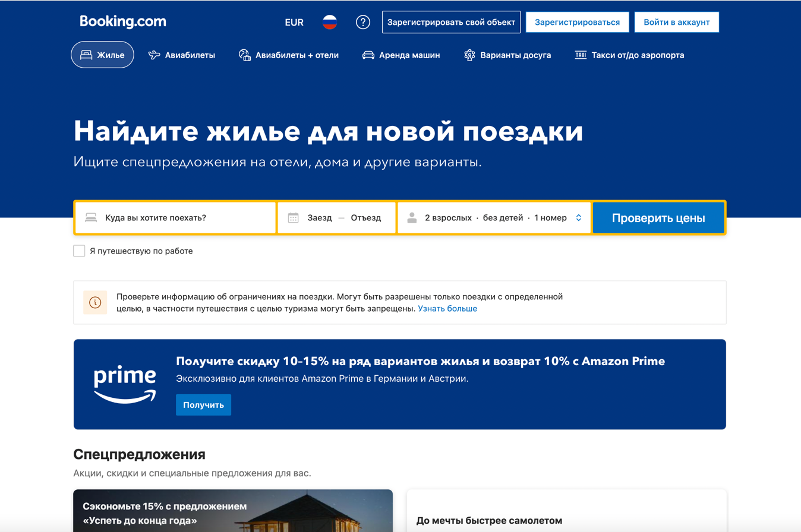
Task: Click the info icon in the travel notice
Action: pyautogui.click(x=95, y=302)
